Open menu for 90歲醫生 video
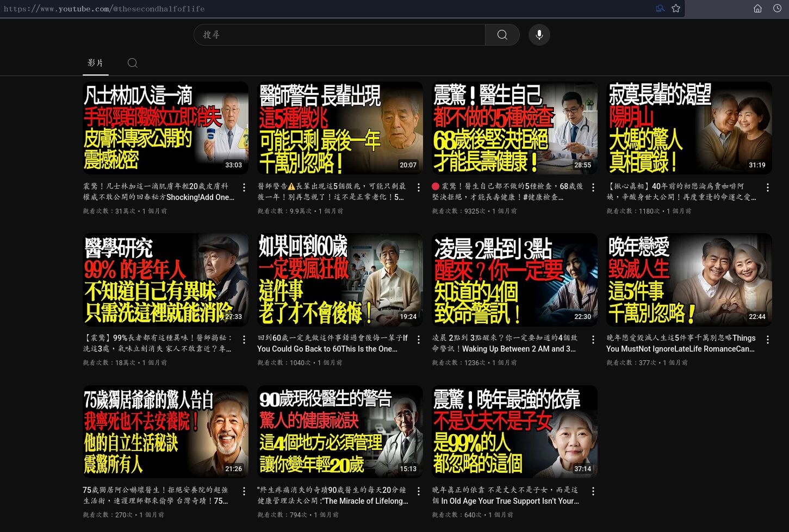The image size is (789, 532). [419, 491]
